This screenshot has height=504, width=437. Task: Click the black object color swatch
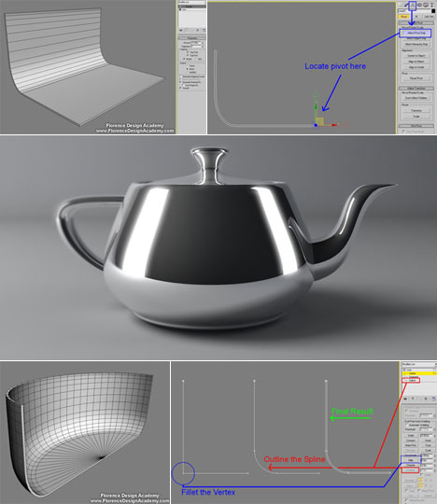[433, 11]
